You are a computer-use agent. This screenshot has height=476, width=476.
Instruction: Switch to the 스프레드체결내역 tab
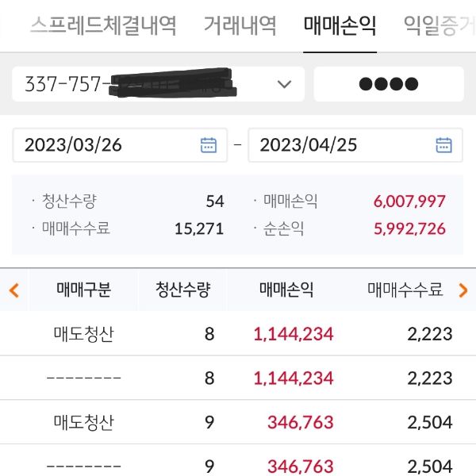(x=103, y=25)
